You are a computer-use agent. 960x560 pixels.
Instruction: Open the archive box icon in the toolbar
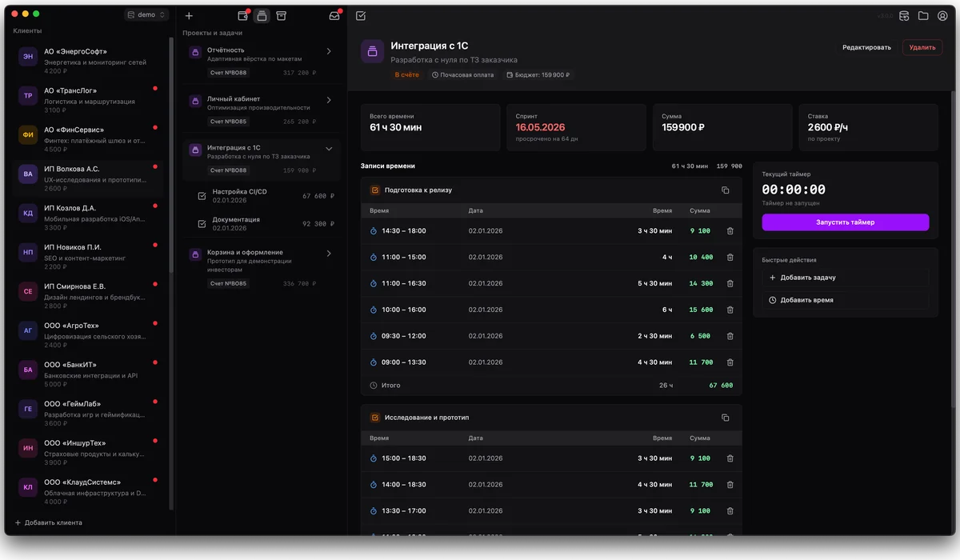point(281,15)
